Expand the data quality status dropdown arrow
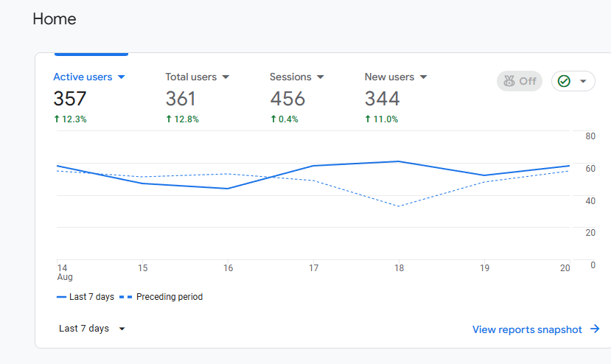This screenshot has height=364, width=611. coord(583,81)
